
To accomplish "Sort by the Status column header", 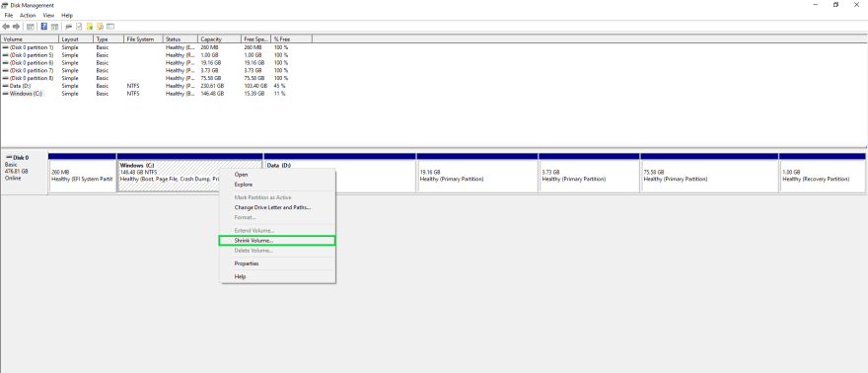I will coord(181,39).
